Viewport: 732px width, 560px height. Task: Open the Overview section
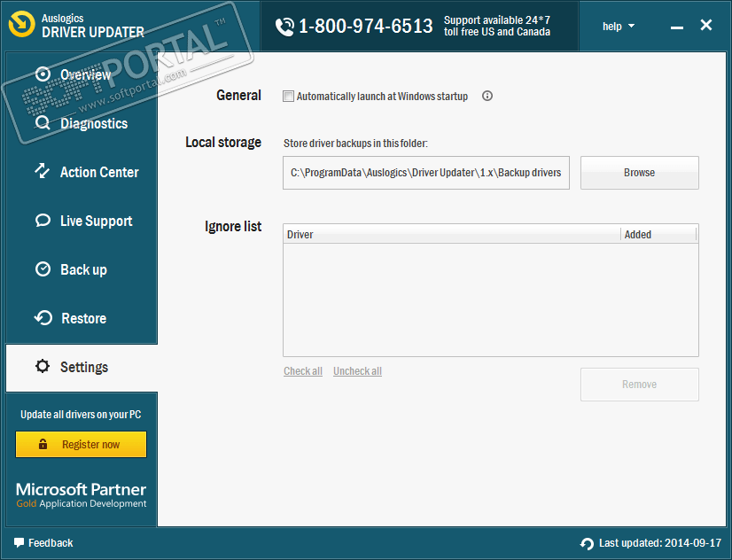point(82,74)
